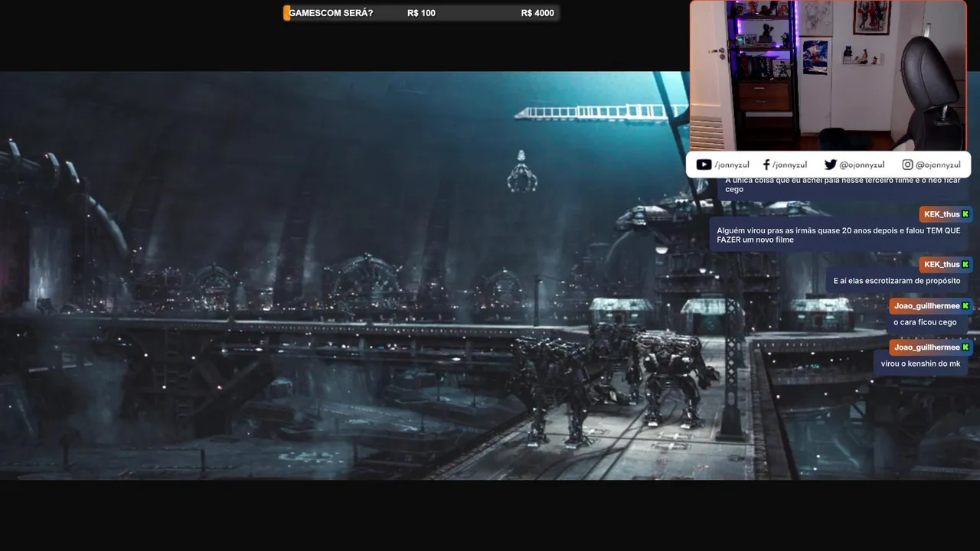Screen dimensions: 980x551
Task: Click the Twitter bird icon
Action: coord(830,165)
